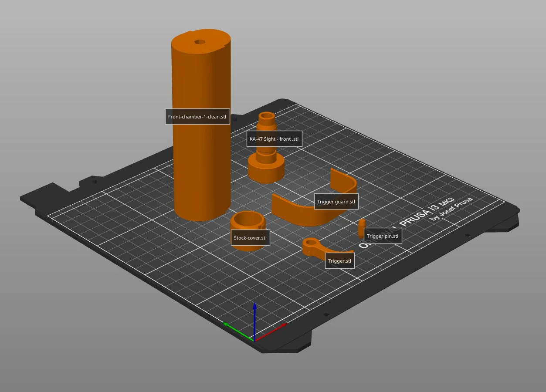Click the Trigger.stl label
546x392 pixels.
pyautogui.click(x=339, y=261)
